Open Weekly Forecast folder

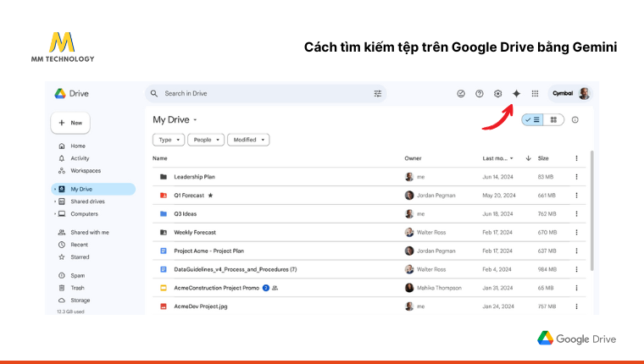(x=195, y=232)
